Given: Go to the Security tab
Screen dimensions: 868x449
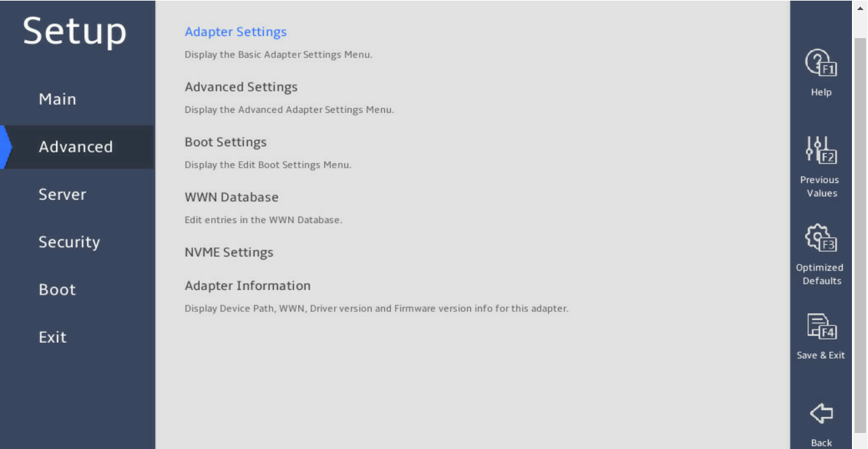Looking at the screenshot, I should (x=69, y=242).
